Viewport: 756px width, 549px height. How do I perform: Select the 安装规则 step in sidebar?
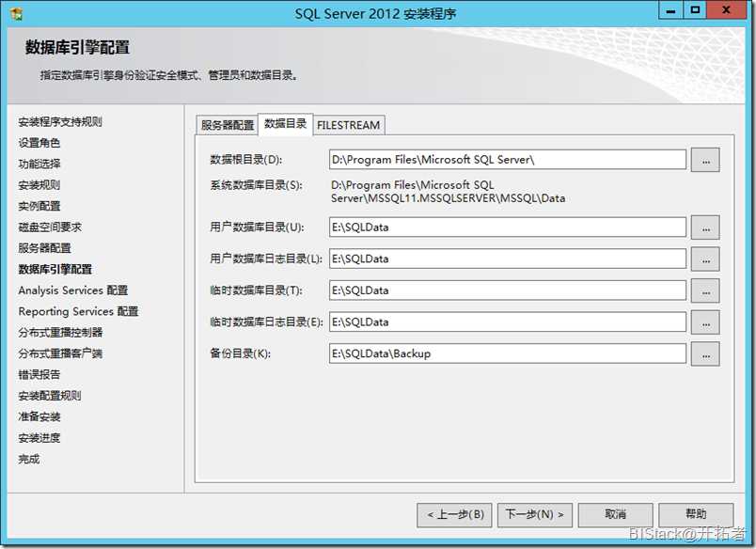pos(39,185)
